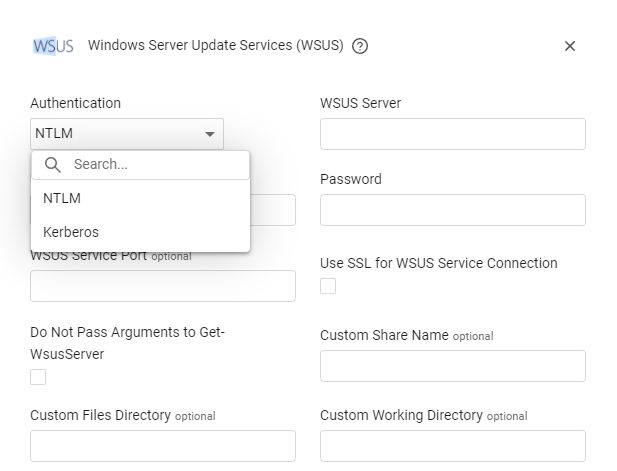Image resolution: width=617 pixels, height=471 pixels.
Task: Click the Custom Files Directory field
Action: [x=163, y=446]
